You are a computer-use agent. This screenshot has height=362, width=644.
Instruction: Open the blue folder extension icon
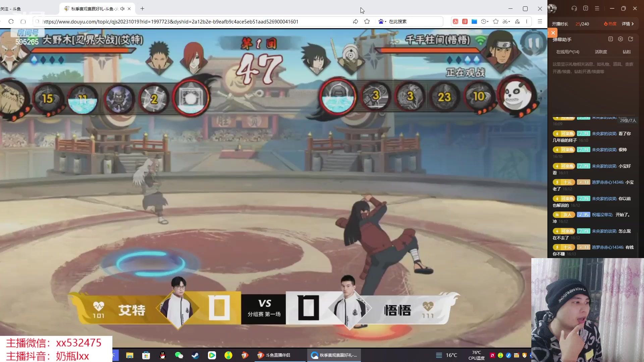(474, 21)
